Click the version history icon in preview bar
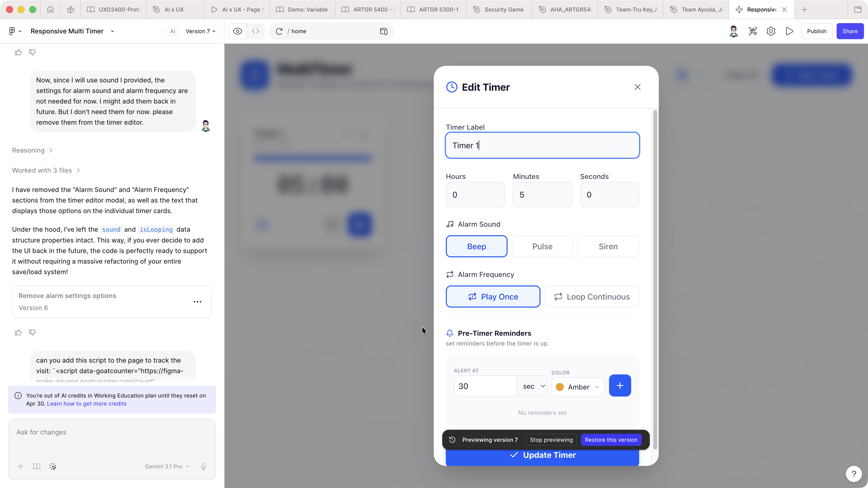868x488 pixels. [453, 440]
